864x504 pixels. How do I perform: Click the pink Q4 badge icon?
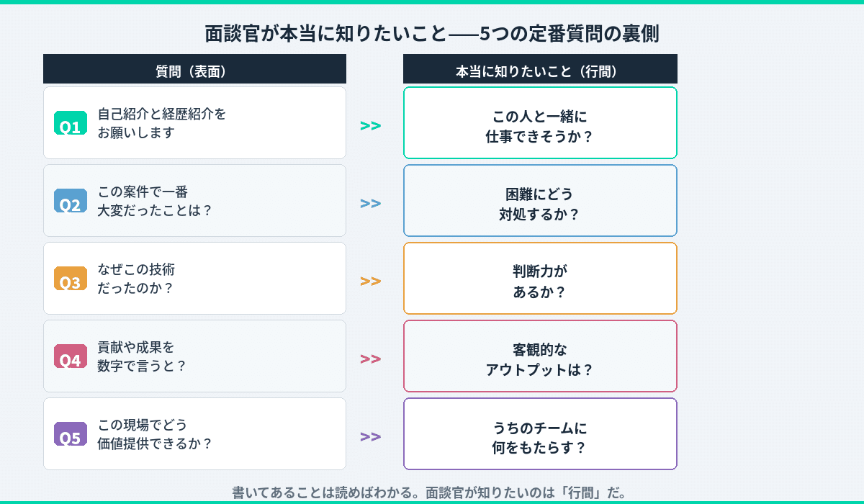coord(70,356)
